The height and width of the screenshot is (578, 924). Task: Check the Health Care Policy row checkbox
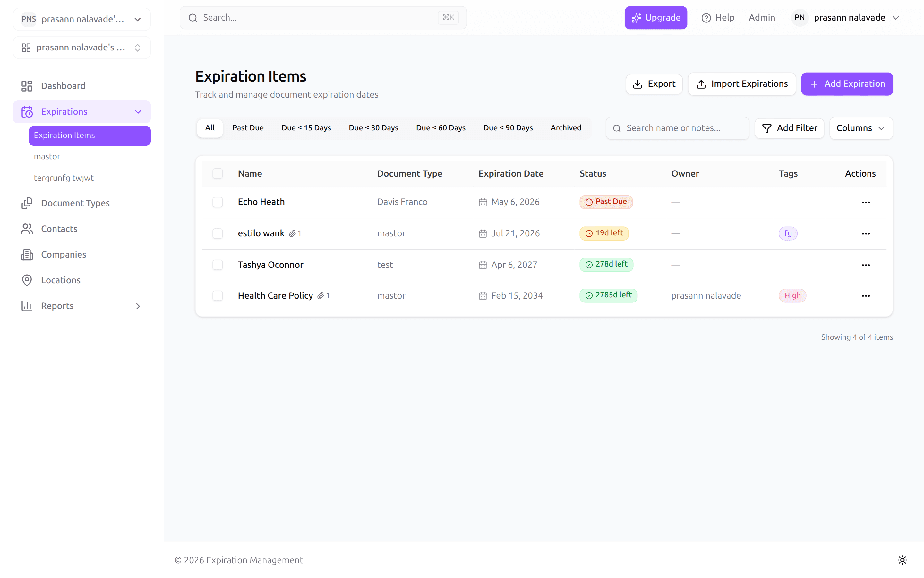click(217, 296)
